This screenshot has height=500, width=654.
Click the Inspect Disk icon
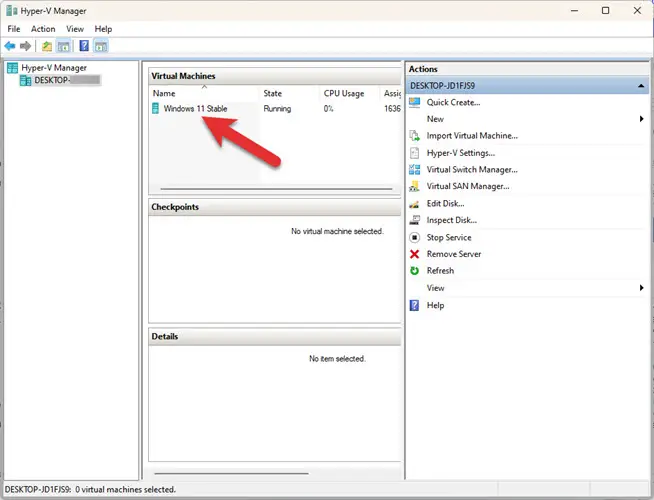click(415, 220)
